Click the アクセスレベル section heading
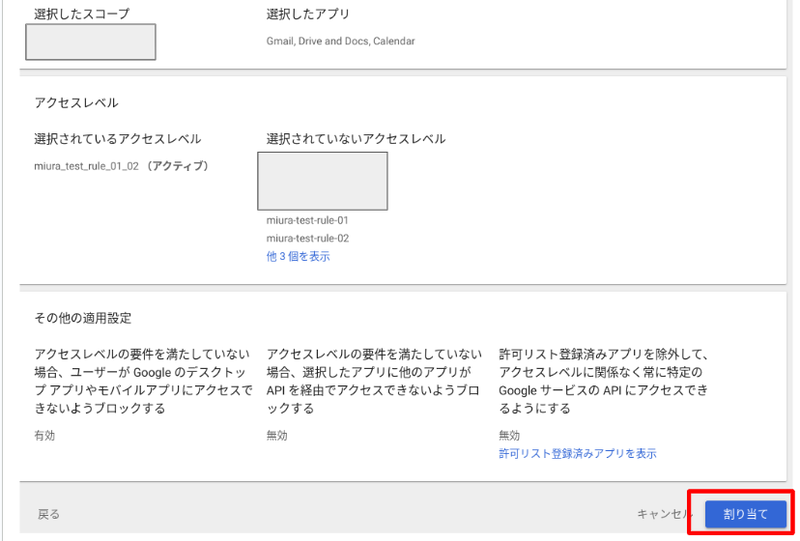Screen dimensions: 800x541 76,103
